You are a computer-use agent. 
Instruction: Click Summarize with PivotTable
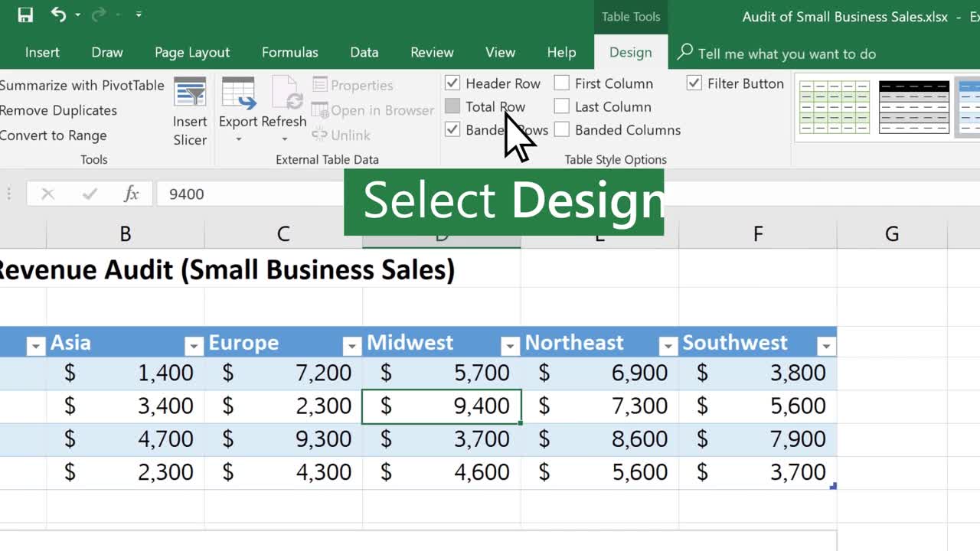[x=82, y=85]
